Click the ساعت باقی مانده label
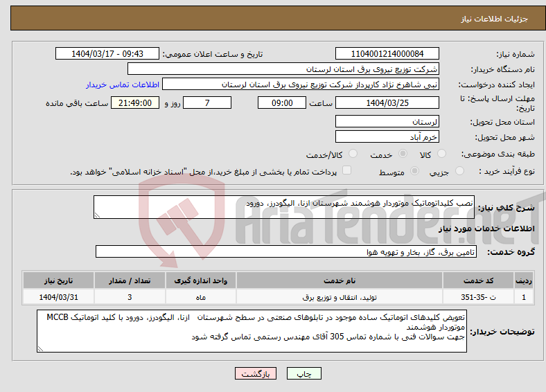 click(77, 103)
